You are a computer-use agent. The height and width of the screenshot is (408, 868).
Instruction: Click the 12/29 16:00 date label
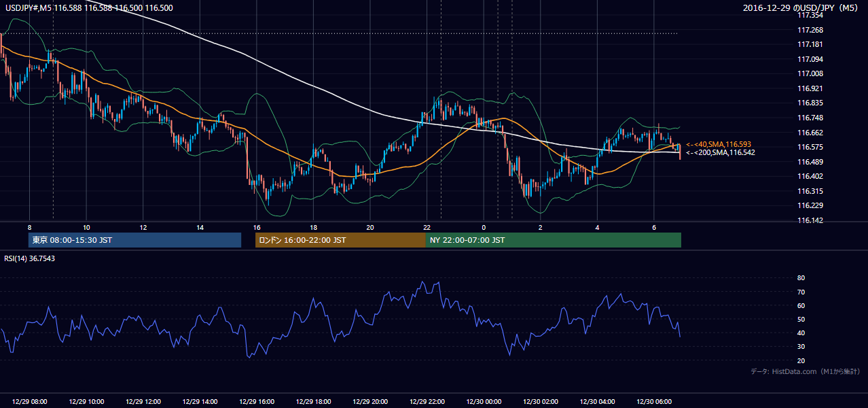point(257,402)
